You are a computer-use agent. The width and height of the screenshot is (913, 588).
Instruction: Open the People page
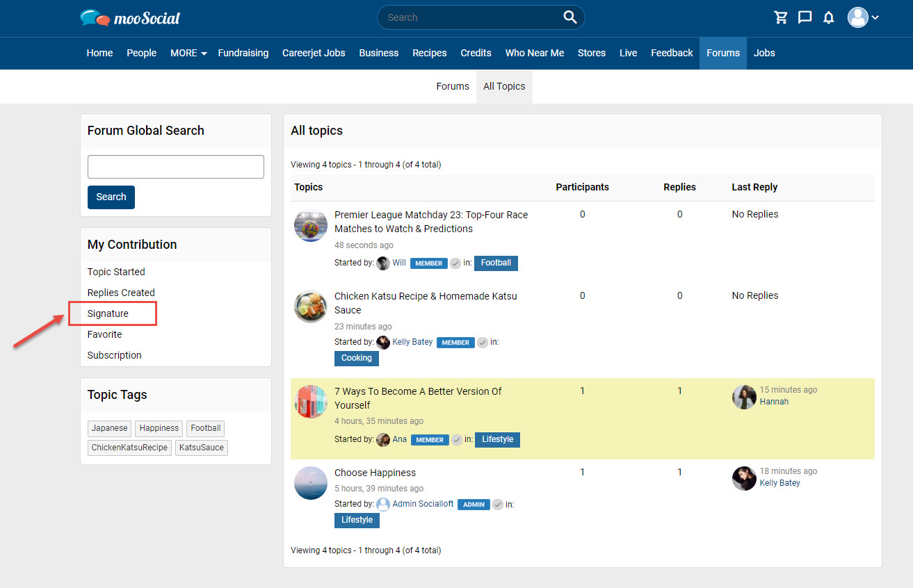click(141, 53)
